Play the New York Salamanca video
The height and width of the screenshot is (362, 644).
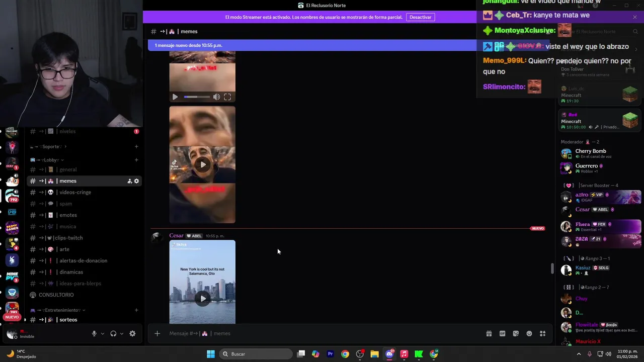point(202,298)
